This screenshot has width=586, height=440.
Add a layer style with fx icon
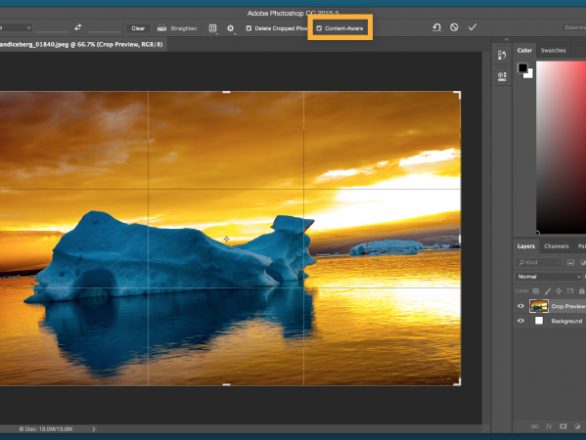coord(549,426)
